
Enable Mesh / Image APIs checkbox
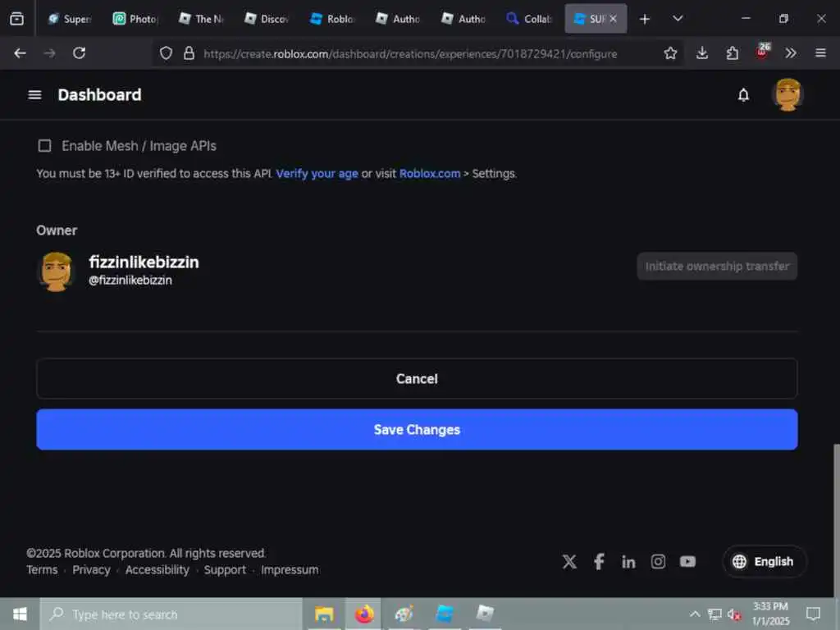44,146
